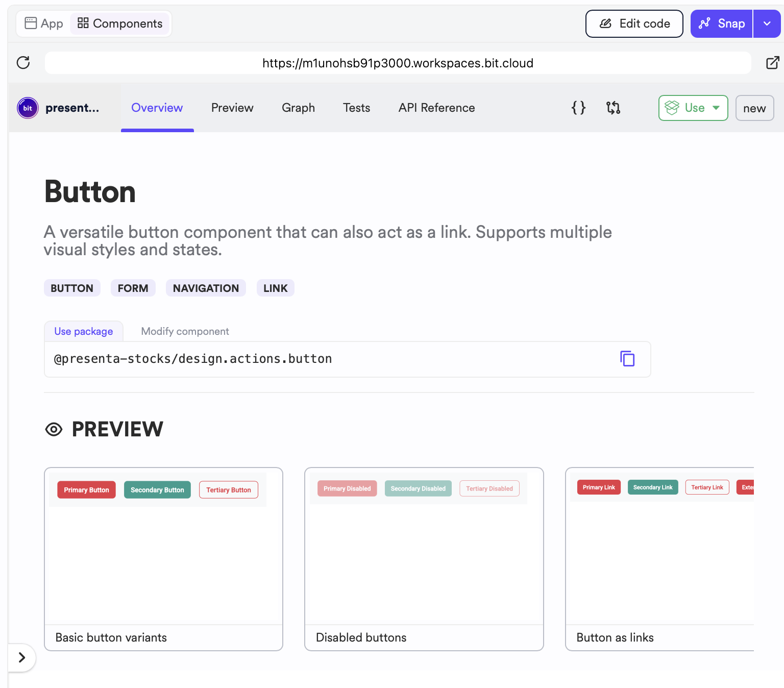Open the Tests tab
This screenshot has width=784, height=688.
[x=356, y=108]
